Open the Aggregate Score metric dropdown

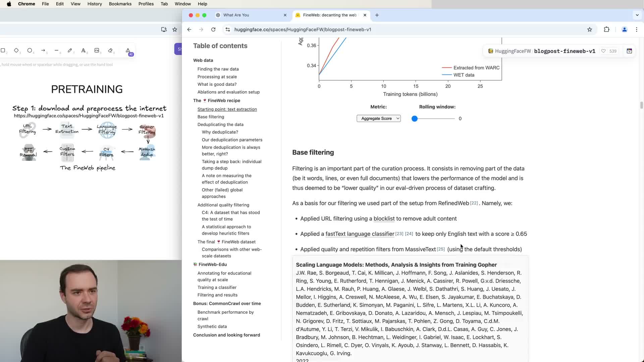click(379, 118)
